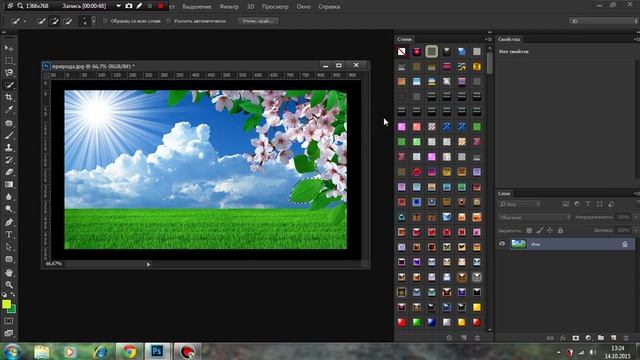Choose New Selection mode in options bar

41,21
